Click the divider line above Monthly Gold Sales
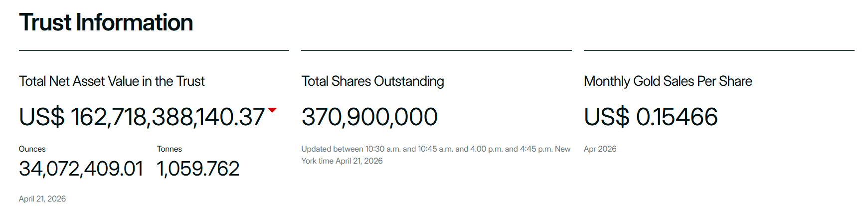 point(719,50)
